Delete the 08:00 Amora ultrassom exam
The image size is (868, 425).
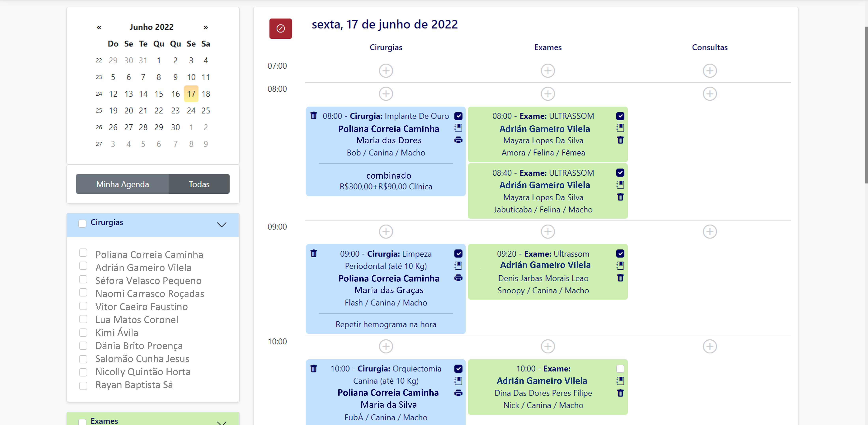[x=620, y=140]
